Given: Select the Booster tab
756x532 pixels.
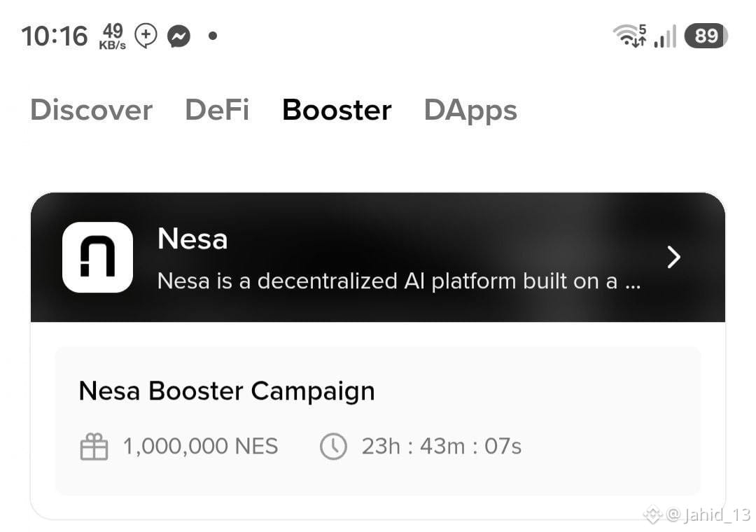Looking at the screenshot, I should tap(337, 110).
